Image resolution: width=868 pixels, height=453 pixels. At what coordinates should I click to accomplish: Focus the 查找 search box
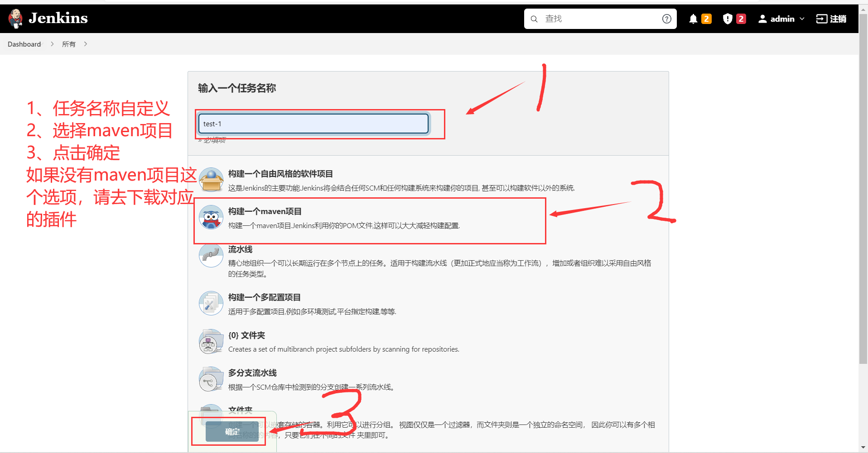coord(600,19)
